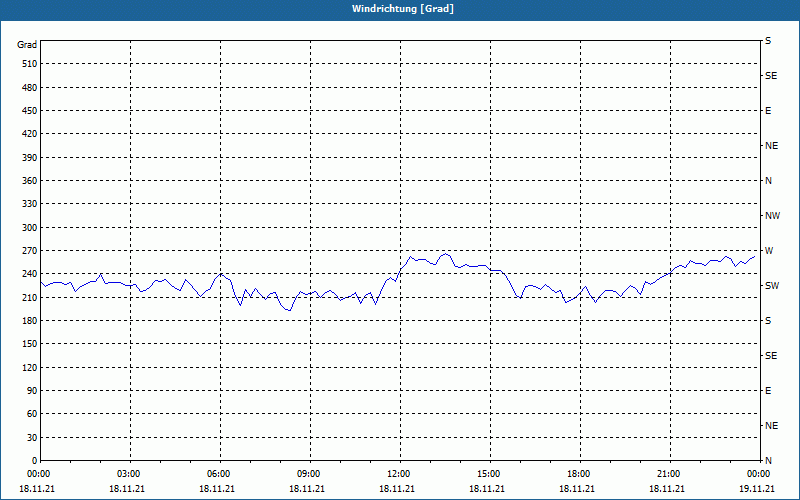Select the S compass label level with 180

[x=768, y=321]
